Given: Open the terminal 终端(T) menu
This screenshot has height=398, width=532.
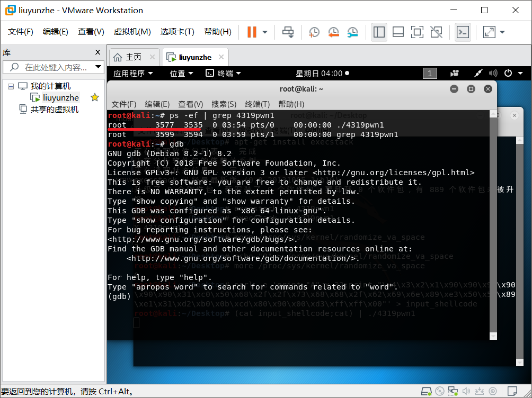Looking at the screenshot, I should click(x=257, y=104).
